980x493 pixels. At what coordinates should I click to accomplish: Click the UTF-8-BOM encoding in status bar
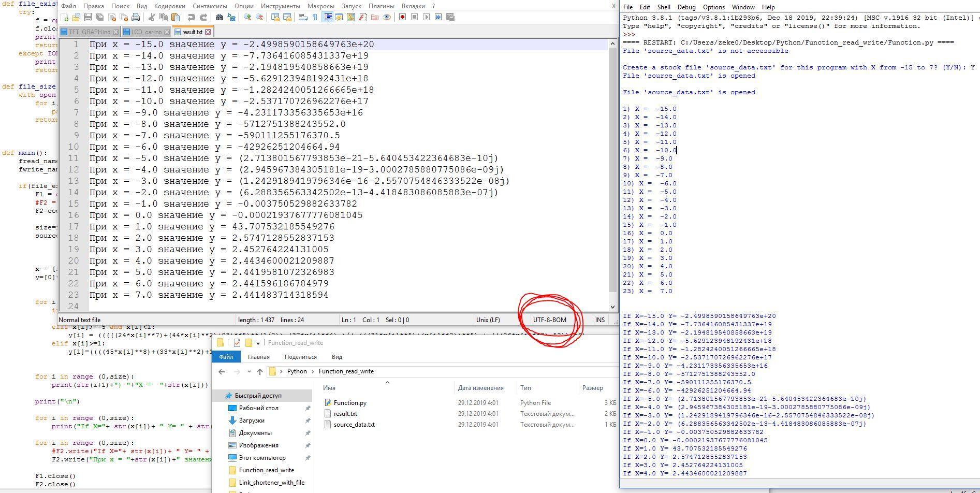tap(549, 320)
